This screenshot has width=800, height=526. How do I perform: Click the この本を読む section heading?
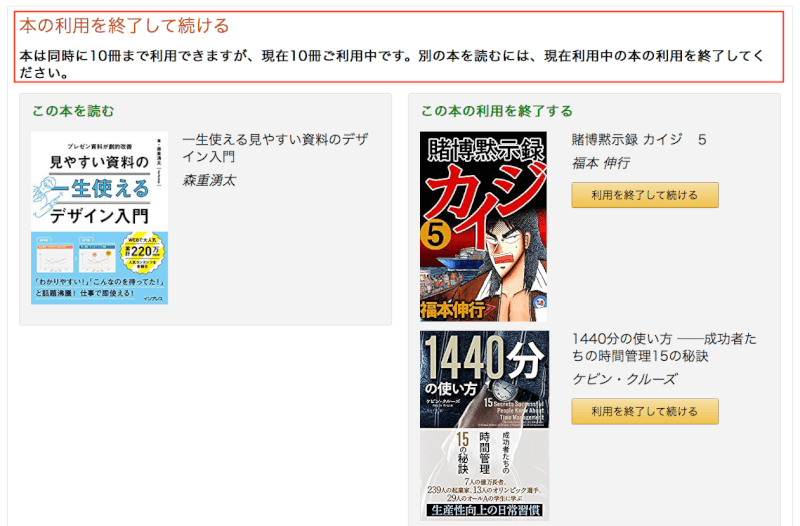click(x=73, y=111)
